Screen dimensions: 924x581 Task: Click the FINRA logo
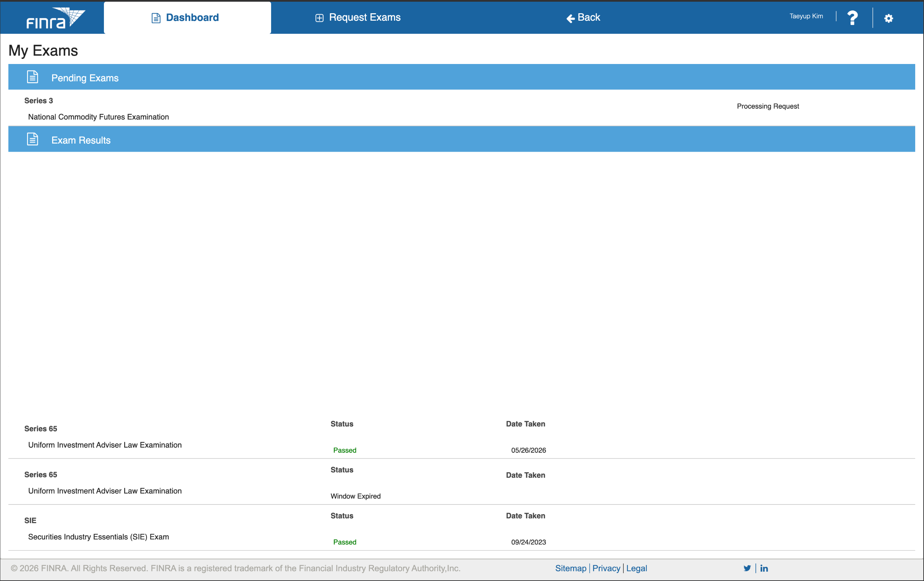pos(56,18)
